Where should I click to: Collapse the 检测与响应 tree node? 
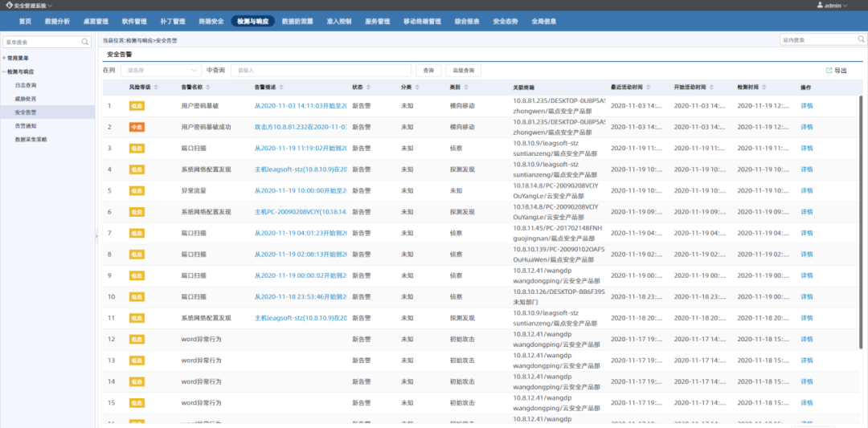pyautogui.click(x=4, y=71)
